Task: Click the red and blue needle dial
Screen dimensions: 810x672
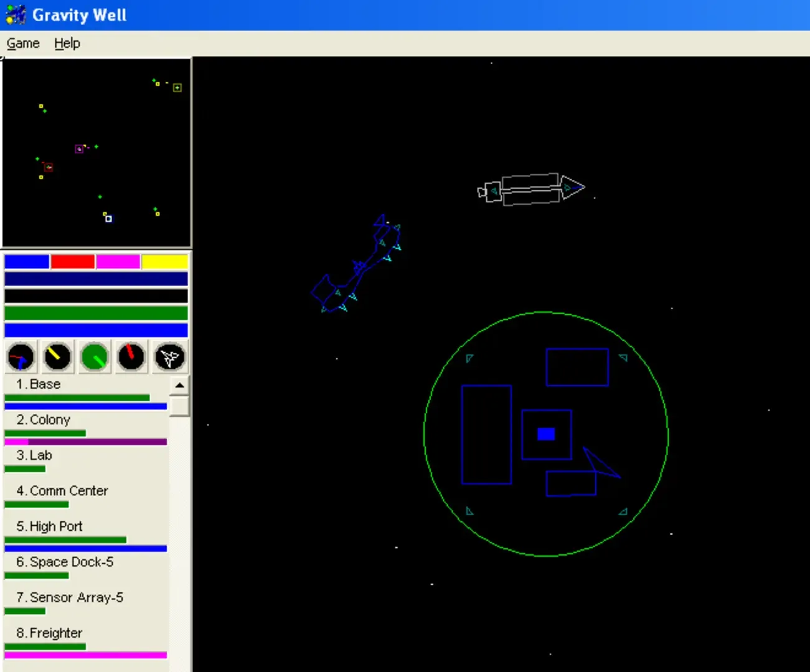Action: [x=21, y=357]
